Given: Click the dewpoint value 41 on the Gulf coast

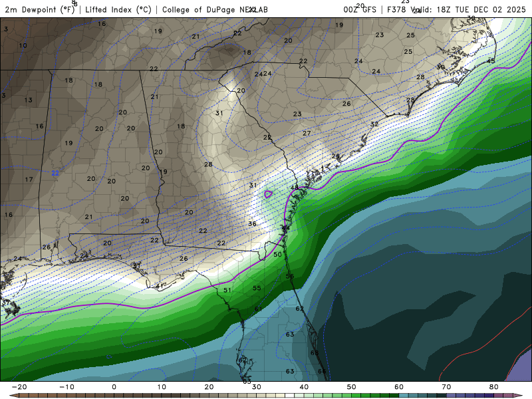Looking at the screenshot, I should tap(160, 286).
